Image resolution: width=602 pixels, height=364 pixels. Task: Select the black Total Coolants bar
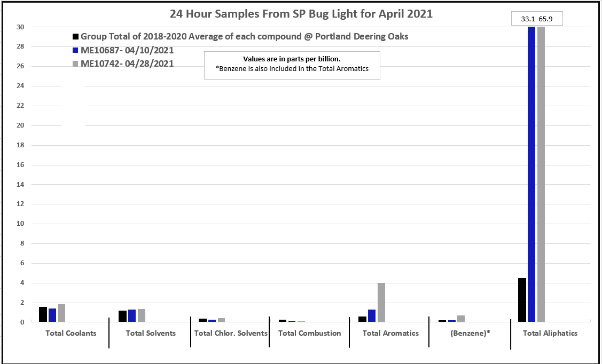pos(43,314)
